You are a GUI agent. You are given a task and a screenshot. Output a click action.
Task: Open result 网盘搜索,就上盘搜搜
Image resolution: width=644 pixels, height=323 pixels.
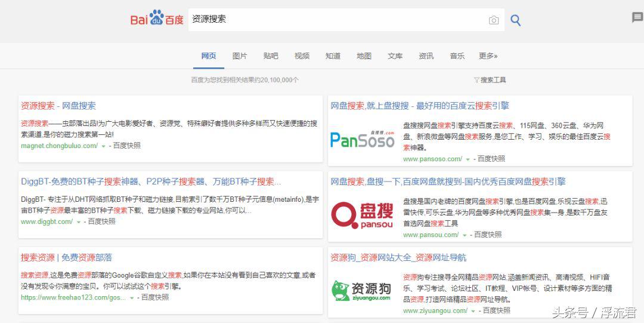point(420,106)
